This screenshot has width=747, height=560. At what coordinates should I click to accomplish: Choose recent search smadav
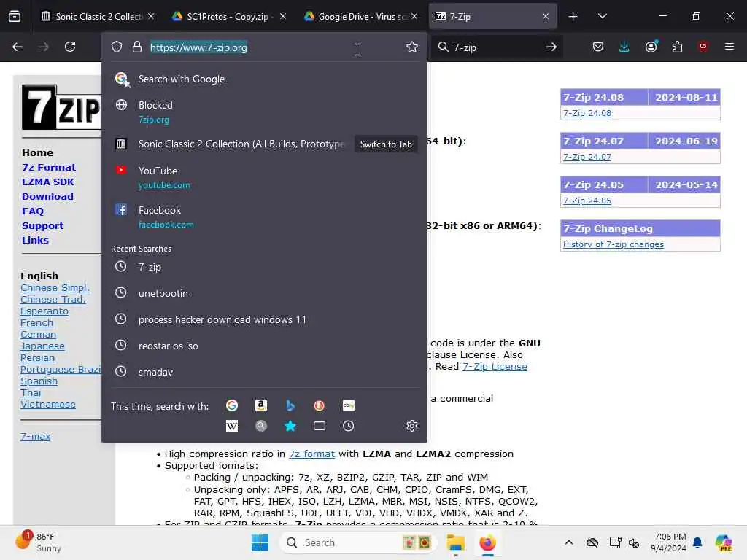[264, 372]
